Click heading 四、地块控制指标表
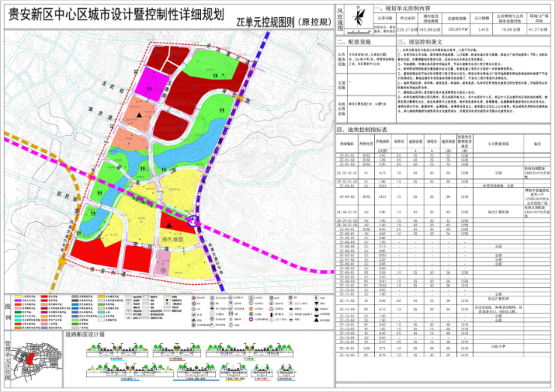The width and height of the screenshot is (555, 392). (x=361, y=130)
